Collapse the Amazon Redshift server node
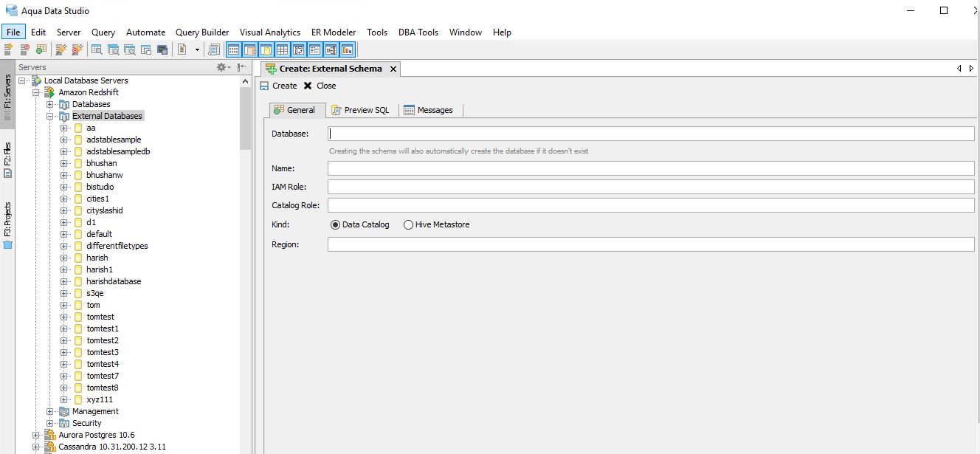This screenshot has width=980, height=454. click(x=35, y=92)
